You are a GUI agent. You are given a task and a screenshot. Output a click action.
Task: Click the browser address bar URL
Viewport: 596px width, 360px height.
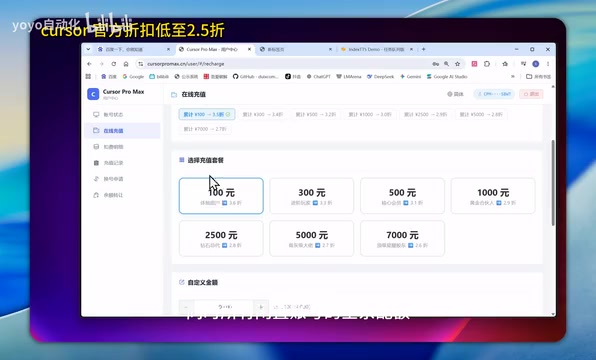185,64
